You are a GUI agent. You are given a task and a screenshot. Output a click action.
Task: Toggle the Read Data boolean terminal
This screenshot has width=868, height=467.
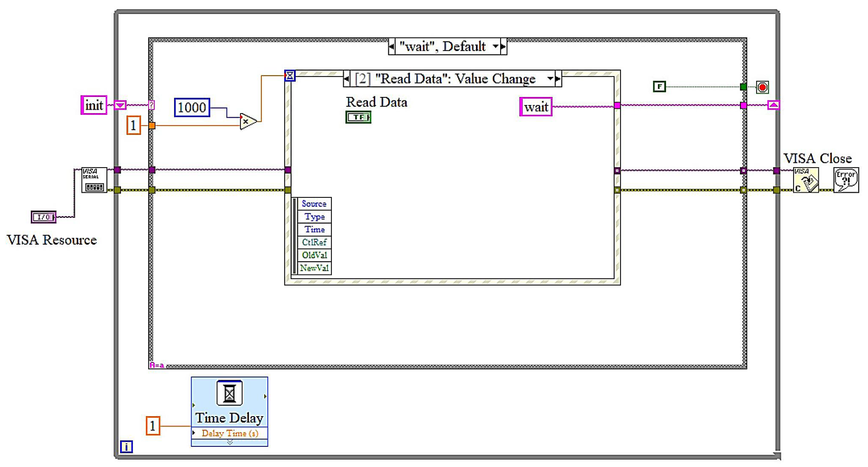(358, 117)
